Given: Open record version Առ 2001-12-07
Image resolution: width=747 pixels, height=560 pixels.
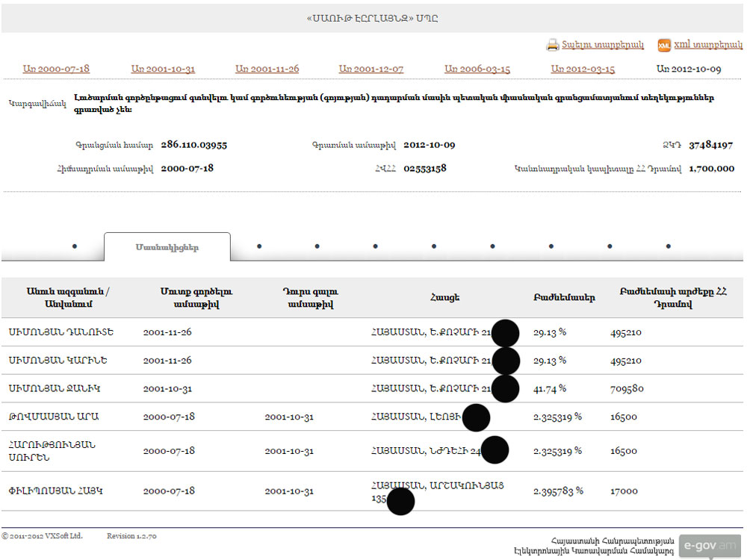Looking at the screenshot, I should (x=371, y=69).
